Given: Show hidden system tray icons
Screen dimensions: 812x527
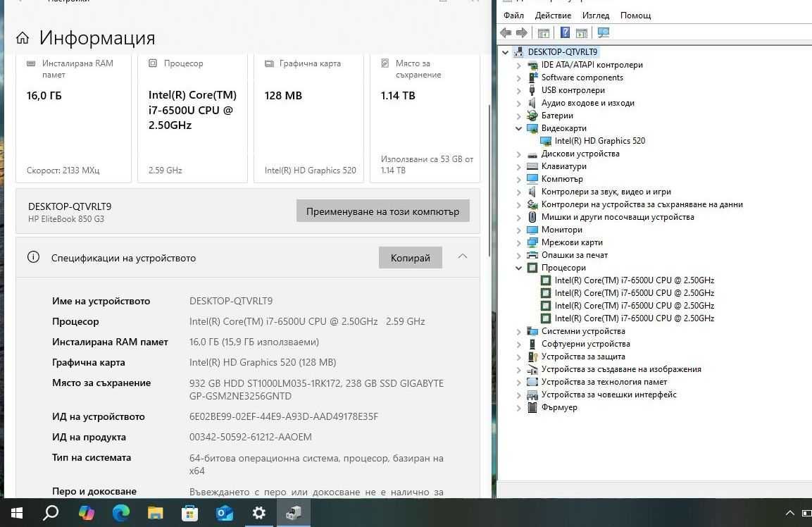Looking at the screenshot, I should tap(789, 513).
